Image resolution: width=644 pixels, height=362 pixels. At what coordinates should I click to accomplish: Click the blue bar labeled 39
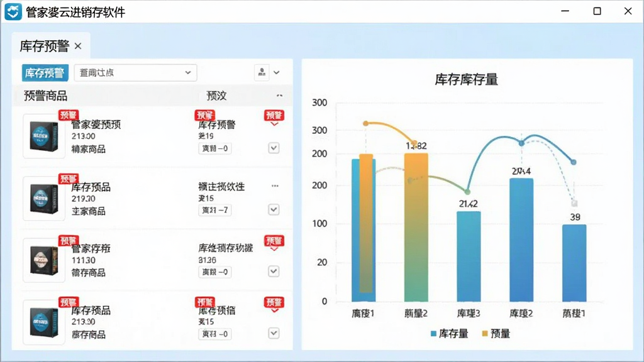click(x=574, y=263)
